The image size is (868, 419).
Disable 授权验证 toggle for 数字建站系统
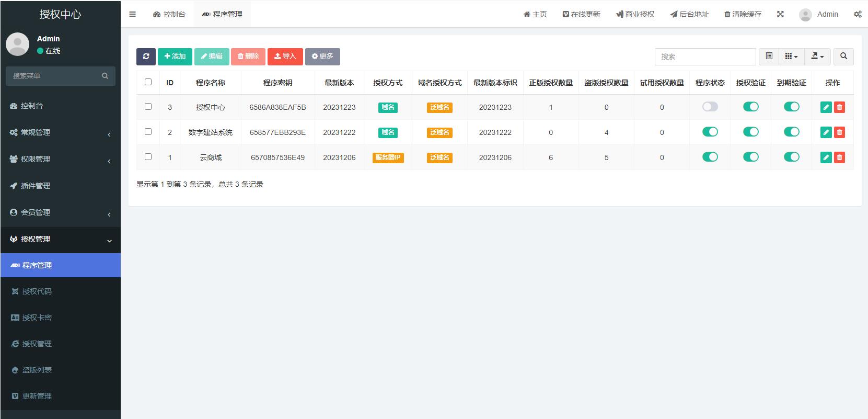(x=751, y=132)
